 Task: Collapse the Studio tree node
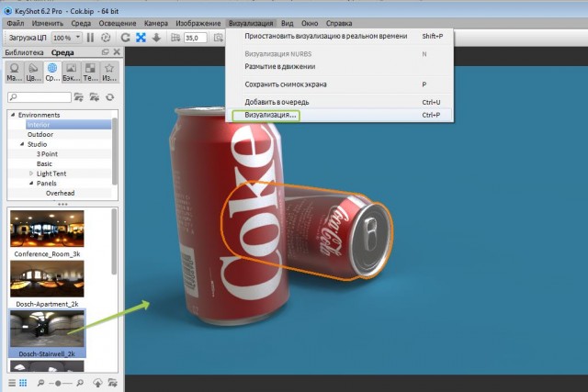point(20,144)
